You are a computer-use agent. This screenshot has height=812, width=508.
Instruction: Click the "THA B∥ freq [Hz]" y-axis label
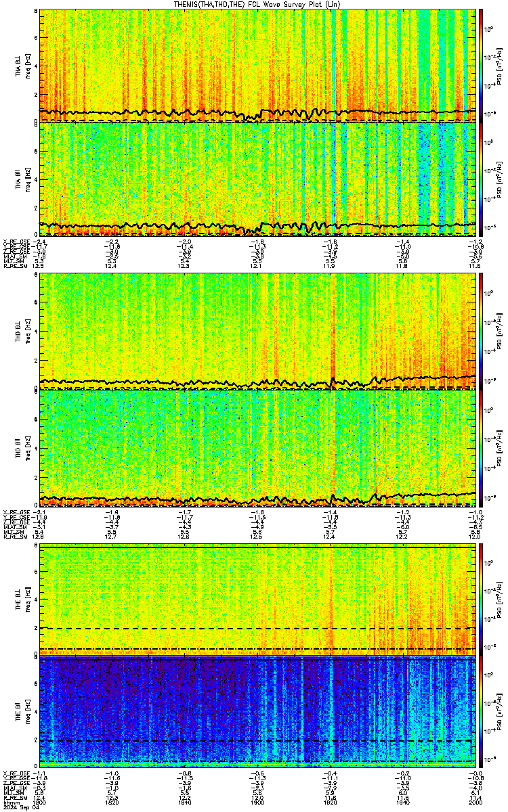(24, 179)
